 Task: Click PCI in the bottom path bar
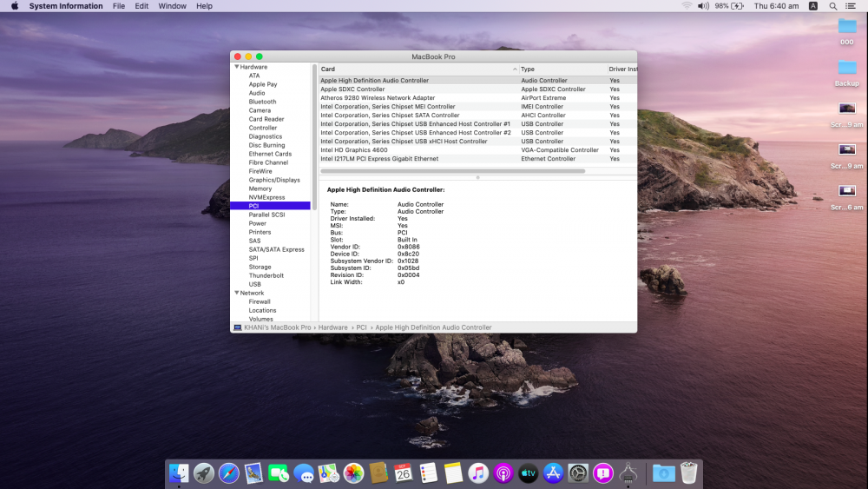(361, 327)
